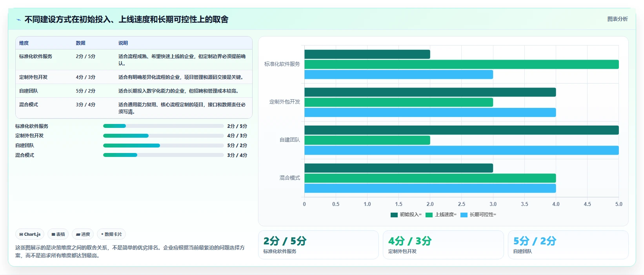Click the 上线速度 bar for 标准化软件服务 in chart
Image resolution: width=644 pixels, height=275 pixels.
pyautogui.click(x=462, y=64)
